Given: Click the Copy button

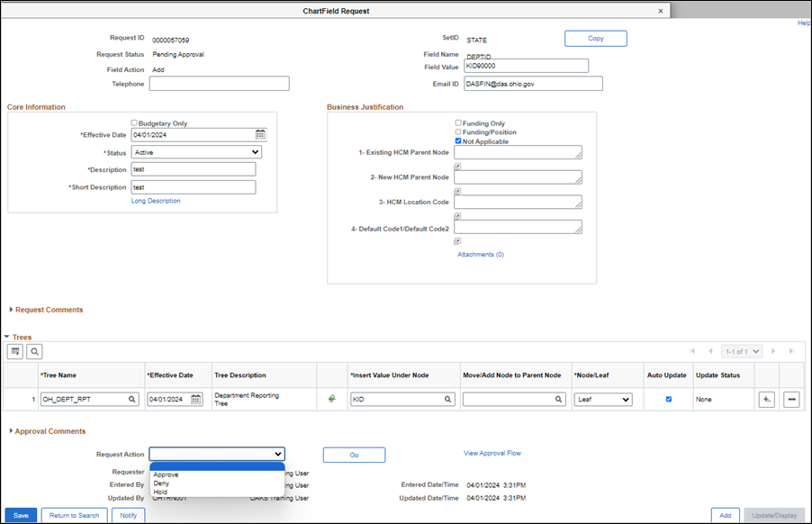Looking at the screenshot, I should (596, 39).
